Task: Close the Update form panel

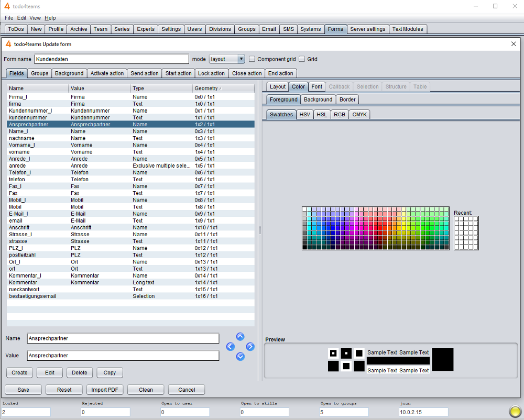Action: pyautogui.click(x=514, y=44)
